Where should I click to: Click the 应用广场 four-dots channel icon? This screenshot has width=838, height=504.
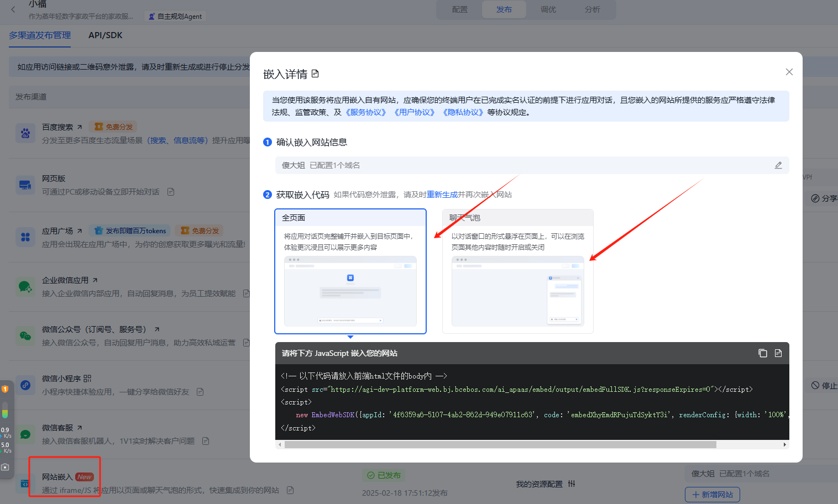click(x=25, y=237)
